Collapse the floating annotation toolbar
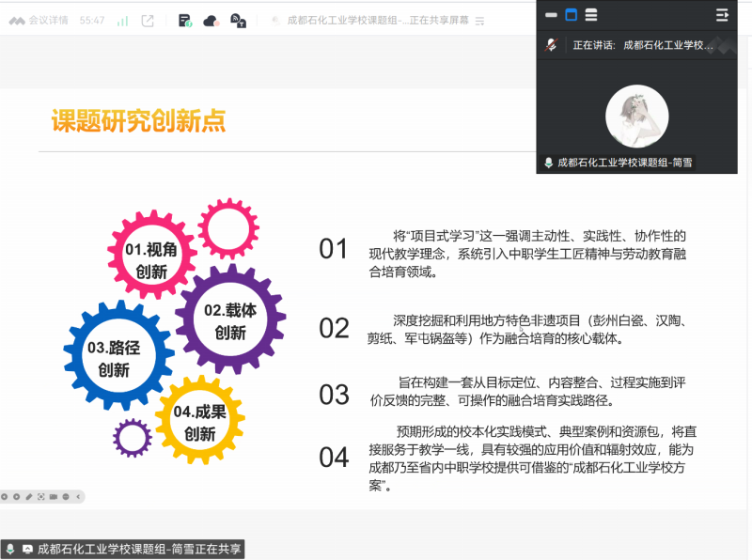Image resolution: width=752 pixels, height=560 pixels. [x=78, y=496]
